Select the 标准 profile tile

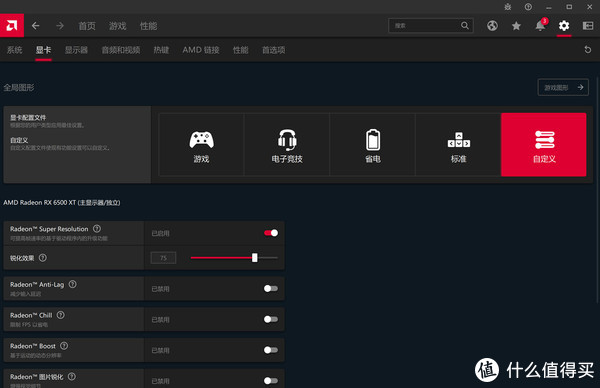[x=458, y=145]
